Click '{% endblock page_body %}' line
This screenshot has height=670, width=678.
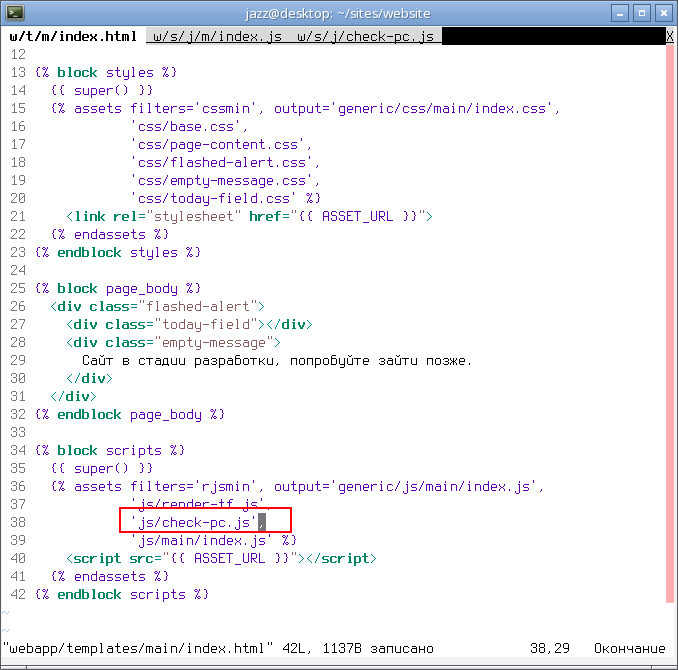click(130, 414)
